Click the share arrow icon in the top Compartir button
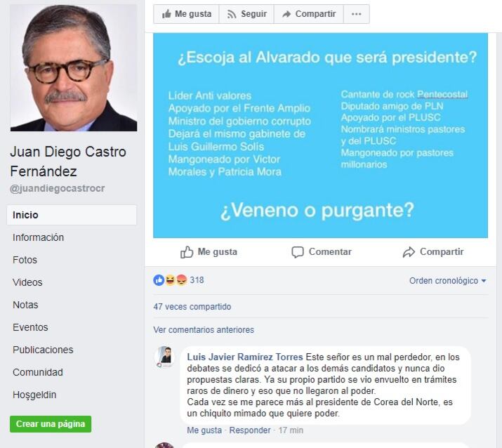Image resolution: width=502 pixels, height=448 pixels. [286, 14]
